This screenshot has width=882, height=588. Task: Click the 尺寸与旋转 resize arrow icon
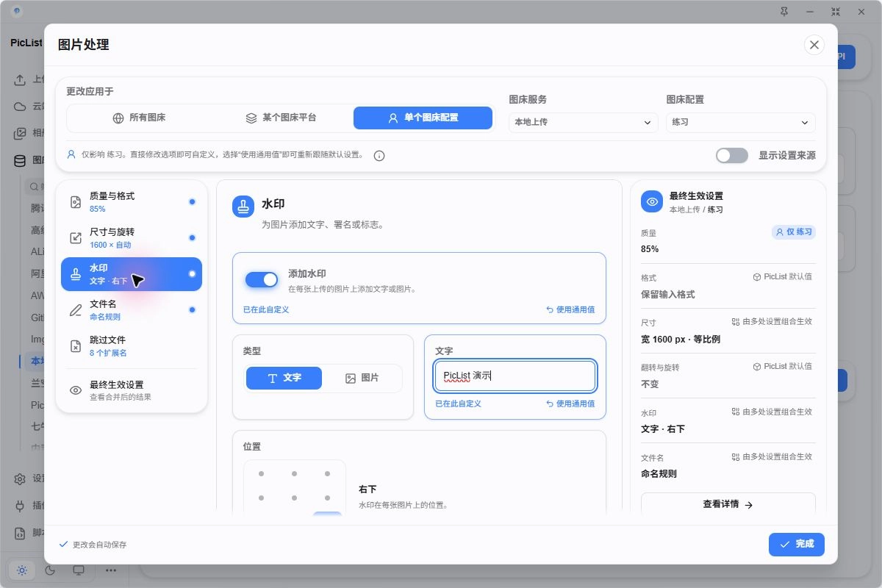click(x=75, y=238)
